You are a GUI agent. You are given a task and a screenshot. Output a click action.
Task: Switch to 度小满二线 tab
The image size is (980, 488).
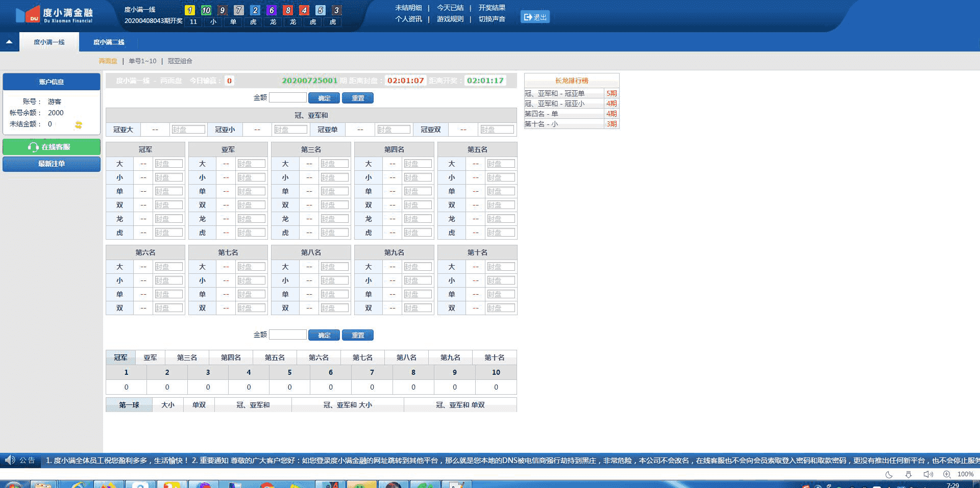109,42
